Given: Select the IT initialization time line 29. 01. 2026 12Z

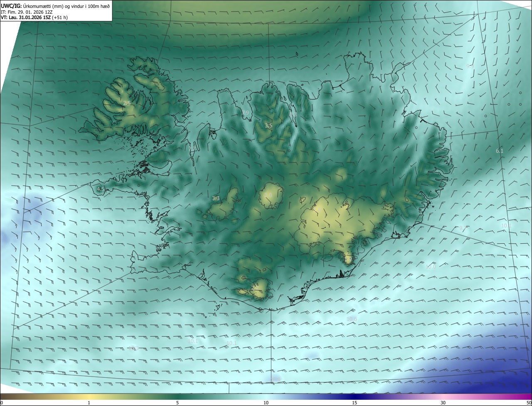Looking at the screenshot, I should pyautogui.click(x=29, y=12).
